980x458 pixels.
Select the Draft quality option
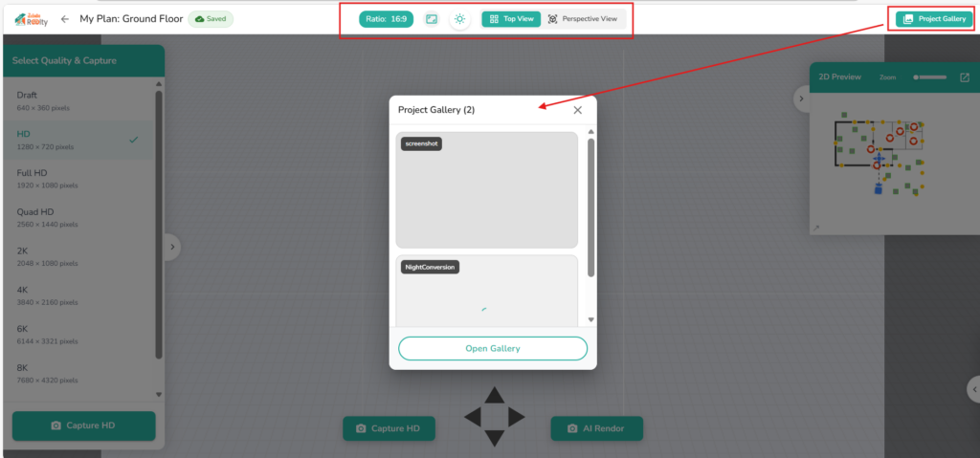81,100
